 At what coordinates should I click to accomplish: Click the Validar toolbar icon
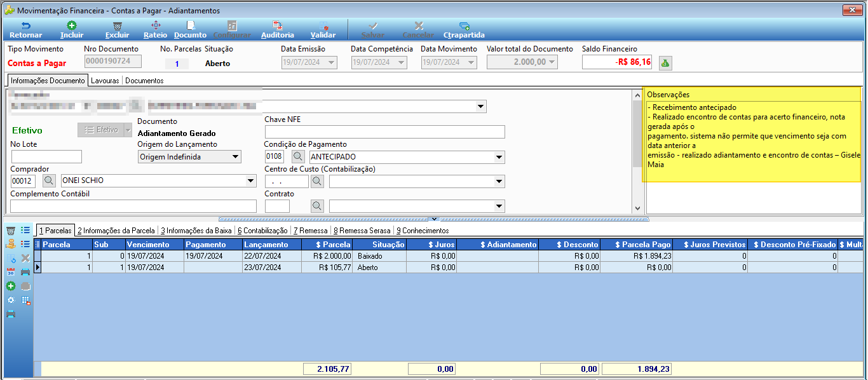323,30
